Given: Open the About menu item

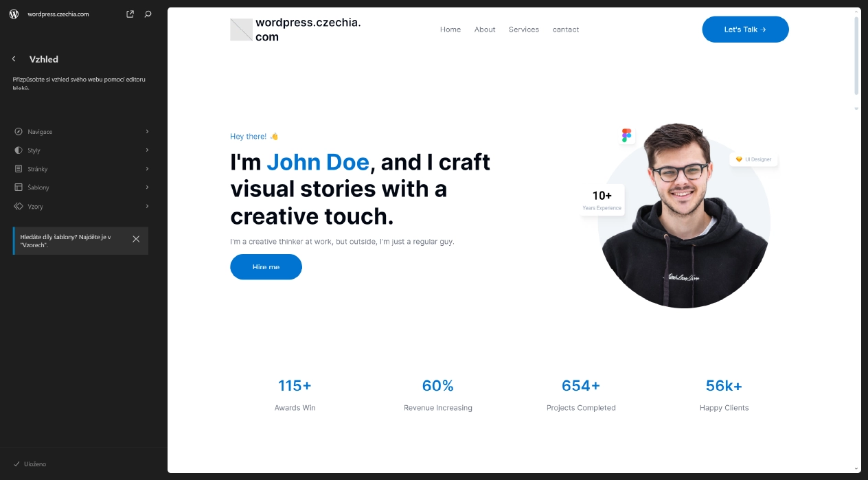Looking at the screenshot, I should pyautogui.click(x=485, y=30).
